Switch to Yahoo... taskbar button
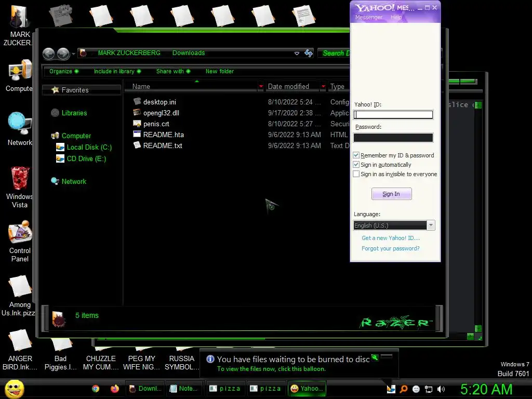Viewport: 532px width, 399px height. coord(307,389)
